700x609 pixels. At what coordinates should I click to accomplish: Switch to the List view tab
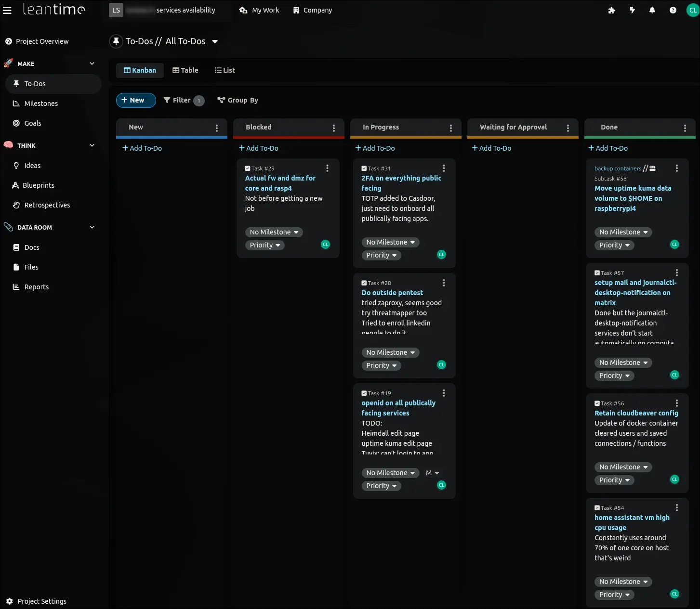coord(225,70)
